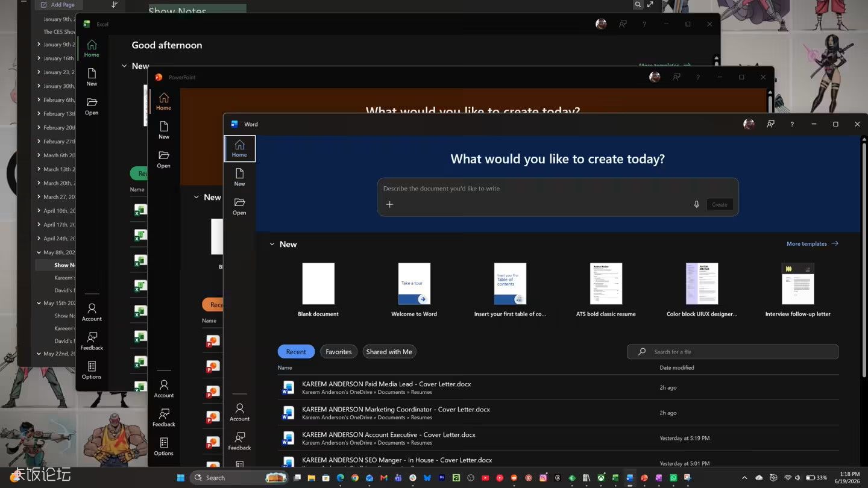Click the plus icon in Word's prompt box
This screenshot has height=488, width=868.
click(389, 204)
